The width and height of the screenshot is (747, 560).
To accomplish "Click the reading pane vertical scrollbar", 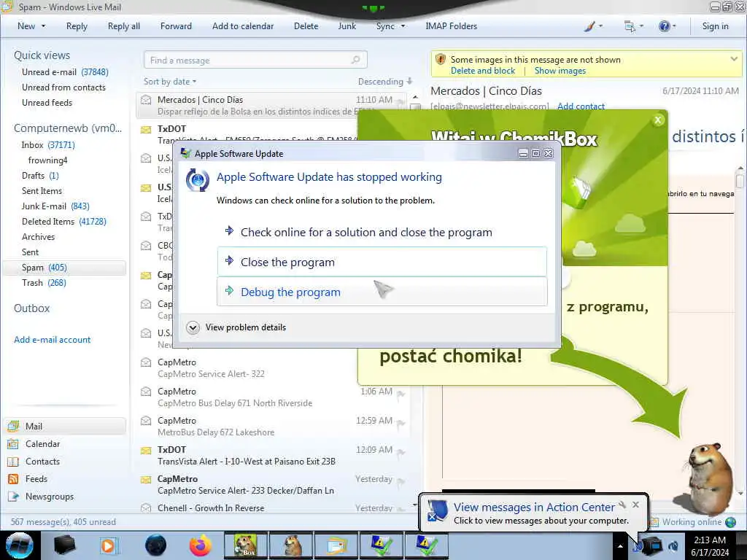I will pos(740,330).
